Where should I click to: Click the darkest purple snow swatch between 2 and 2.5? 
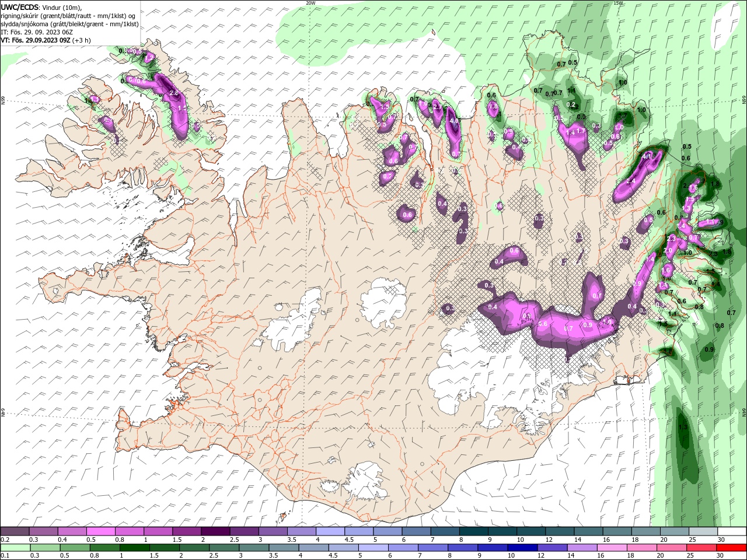(x=215, y=531)
